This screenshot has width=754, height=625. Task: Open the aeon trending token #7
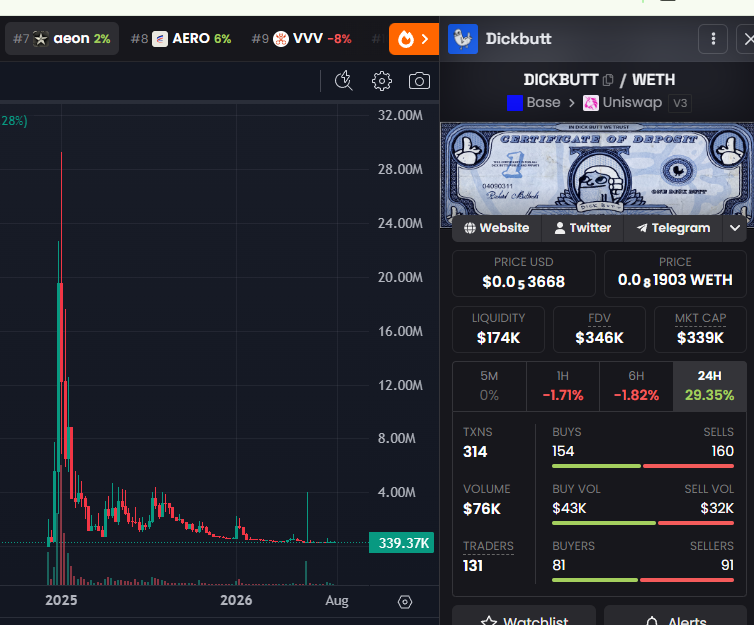coord(62,38)
